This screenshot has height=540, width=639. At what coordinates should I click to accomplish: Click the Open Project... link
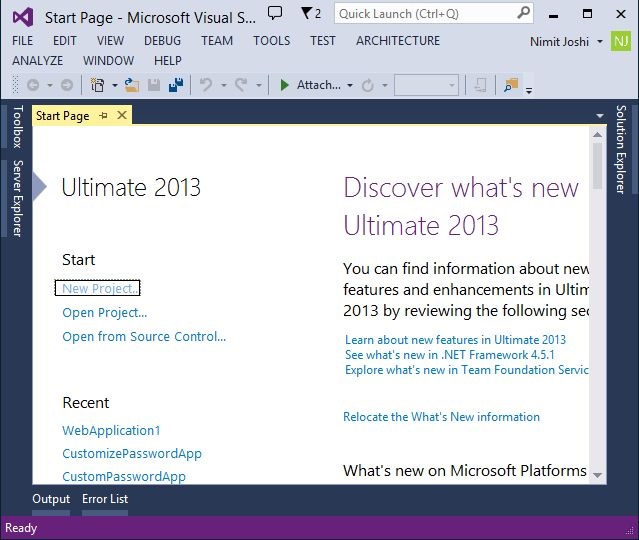(104, 313)
